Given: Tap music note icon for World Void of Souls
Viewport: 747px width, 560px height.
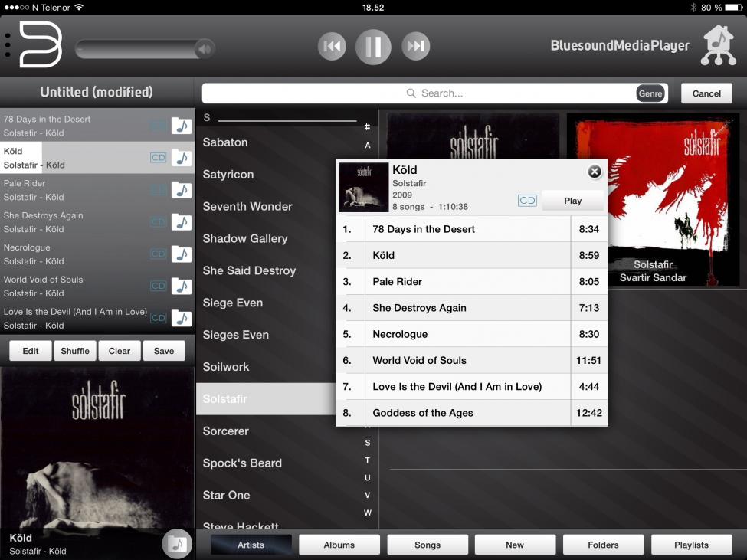Looking at the screenshot, I should pyautogui.click(x=182, y=286).
